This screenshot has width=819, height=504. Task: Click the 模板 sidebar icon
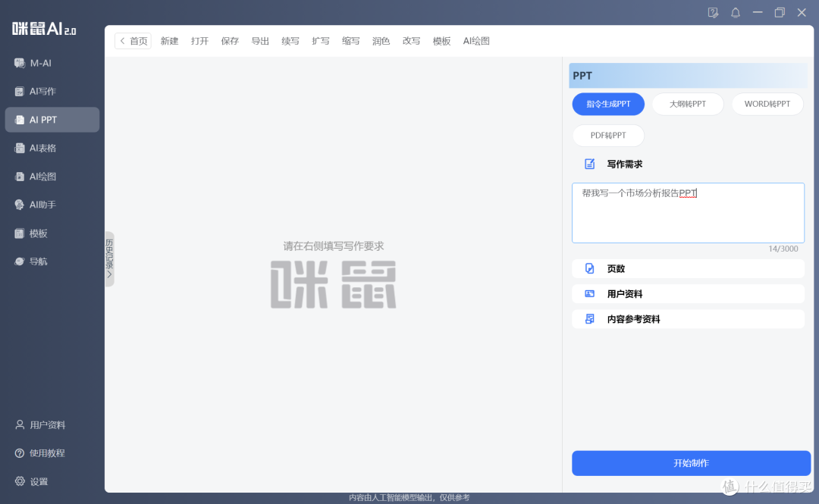[19, 233]
